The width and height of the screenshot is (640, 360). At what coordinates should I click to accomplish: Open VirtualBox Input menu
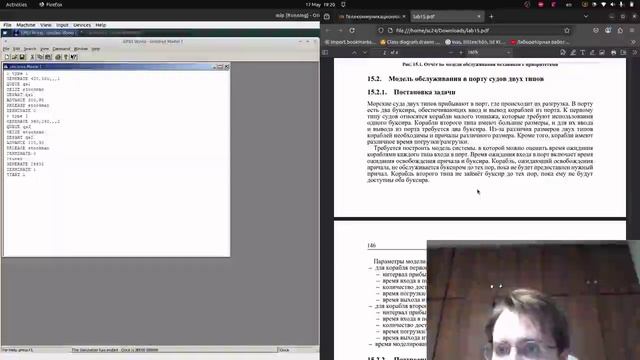click(62, 25)
